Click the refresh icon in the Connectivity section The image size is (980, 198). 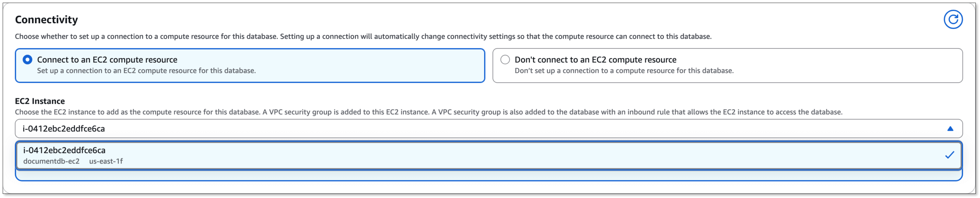[x=953, y=19]
